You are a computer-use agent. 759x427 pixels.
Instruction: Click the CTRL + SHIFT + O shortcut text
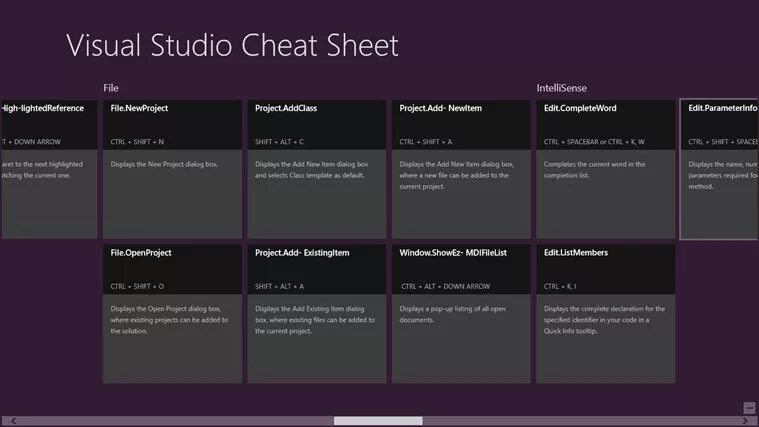tap(137, 287)
